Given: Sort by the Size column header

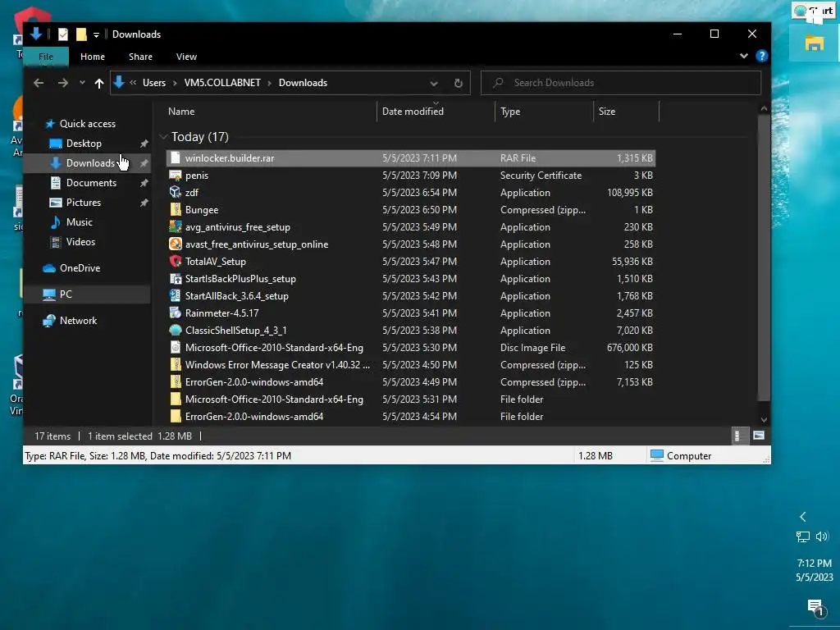Looking at the screenshot, I should pos(606,112).
